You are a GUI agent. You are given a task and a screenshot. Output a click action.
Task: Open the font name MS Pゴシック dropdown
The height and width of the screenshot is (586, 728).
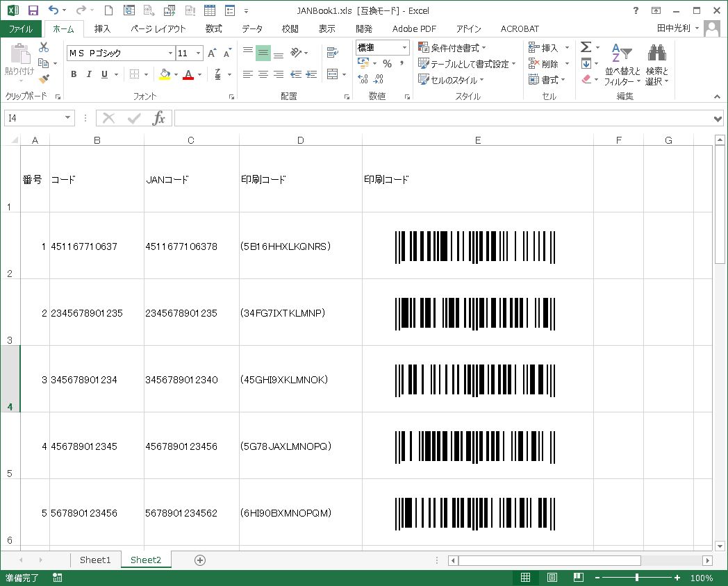click(170, 53)
